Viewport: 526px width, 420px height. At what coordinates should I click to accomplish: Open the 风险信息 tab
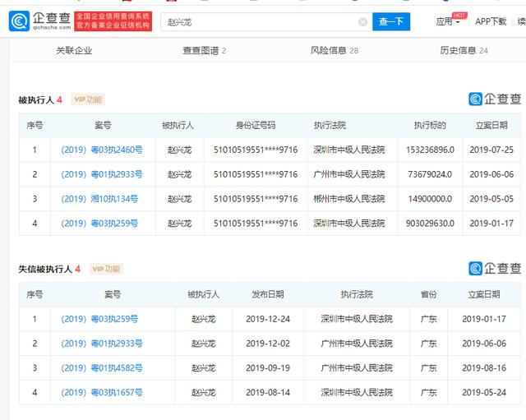(x=334, y=51)
